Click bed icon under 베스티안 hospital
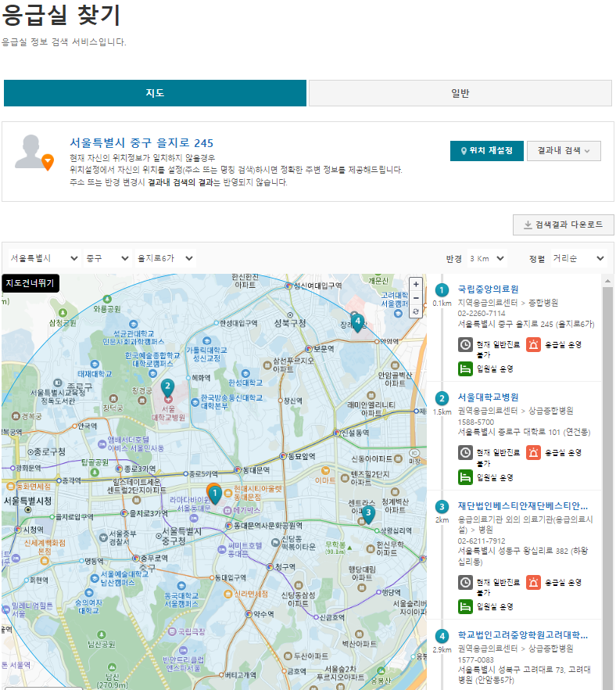The width and height of the screenshot is (616, 690). [x=465, y=606]
